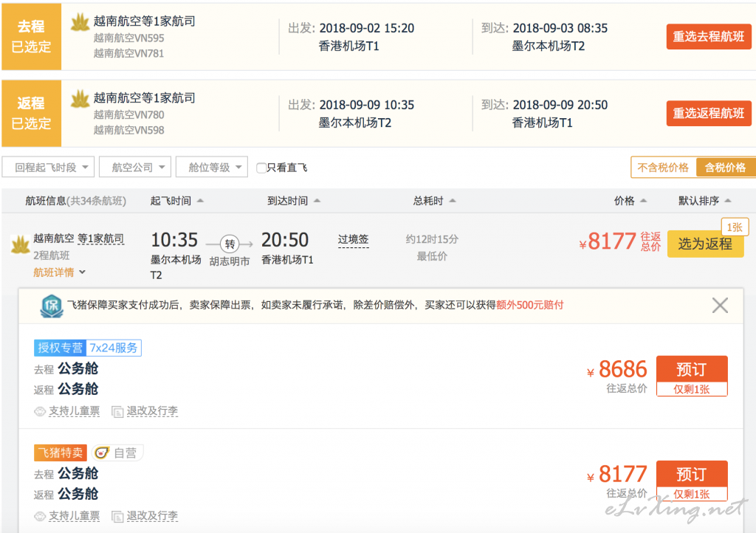Screen dimensions: 756x533
Task: Click 约12时15分 duration text
Action: pyautogui.click(x=432, y=239)
